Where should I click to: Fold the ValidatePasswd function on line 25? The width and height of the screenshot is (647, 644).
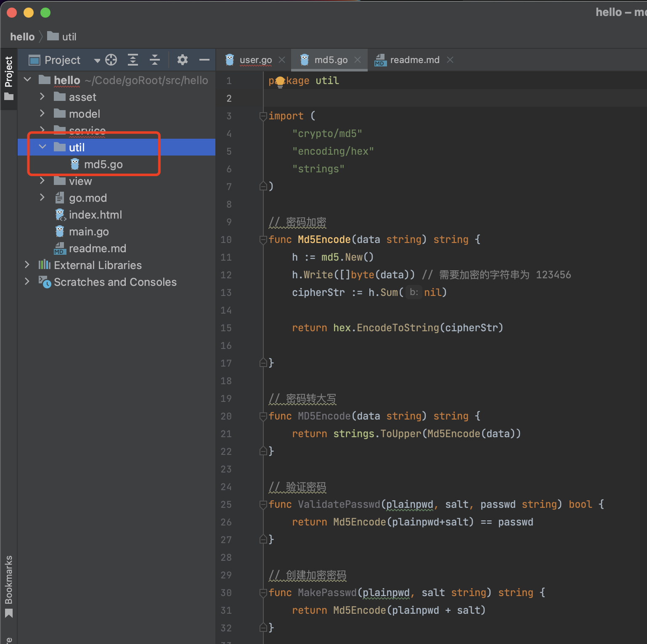(263, 504)
